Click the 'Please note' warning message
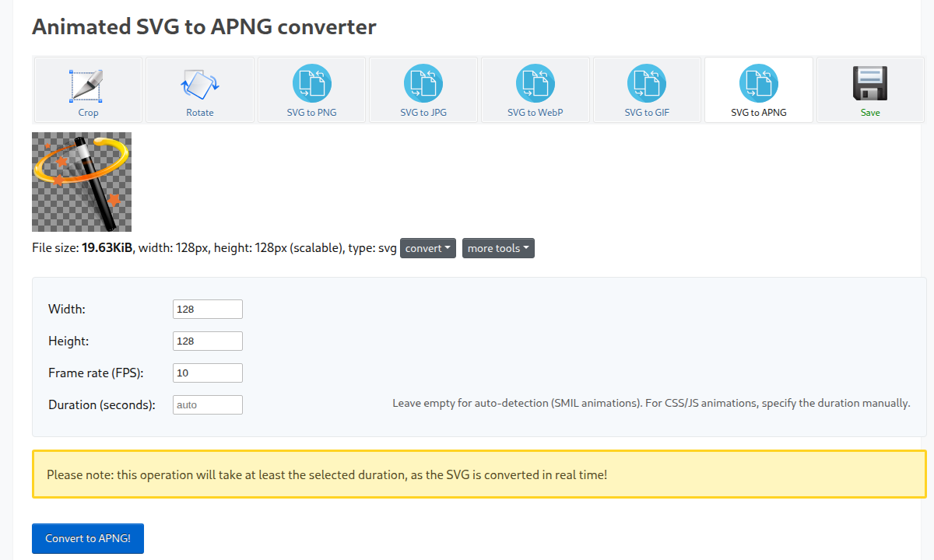This screenshot has width=934, height=560. coord(479,474)
